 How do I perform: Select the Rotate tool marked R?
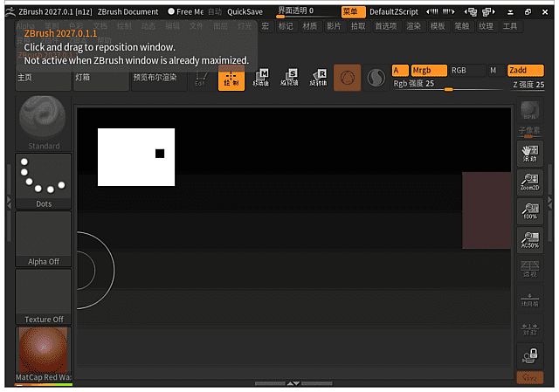click(x=318, y=78)
